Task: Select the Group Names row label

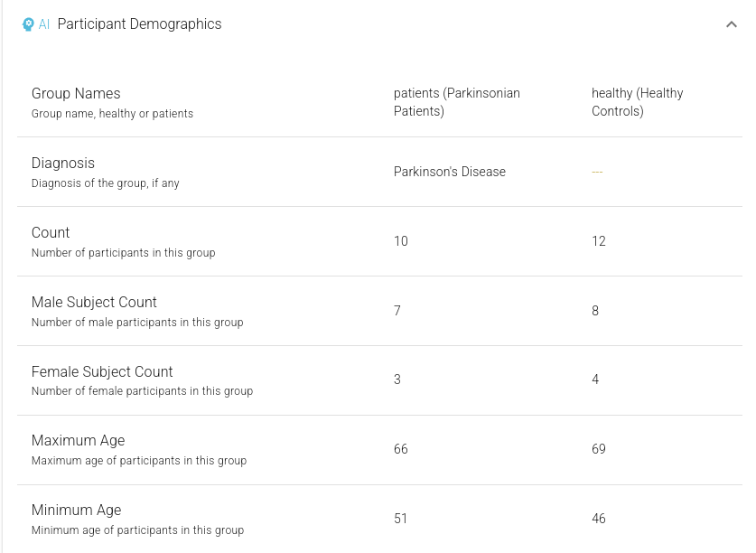Action: tap(76, 94)
